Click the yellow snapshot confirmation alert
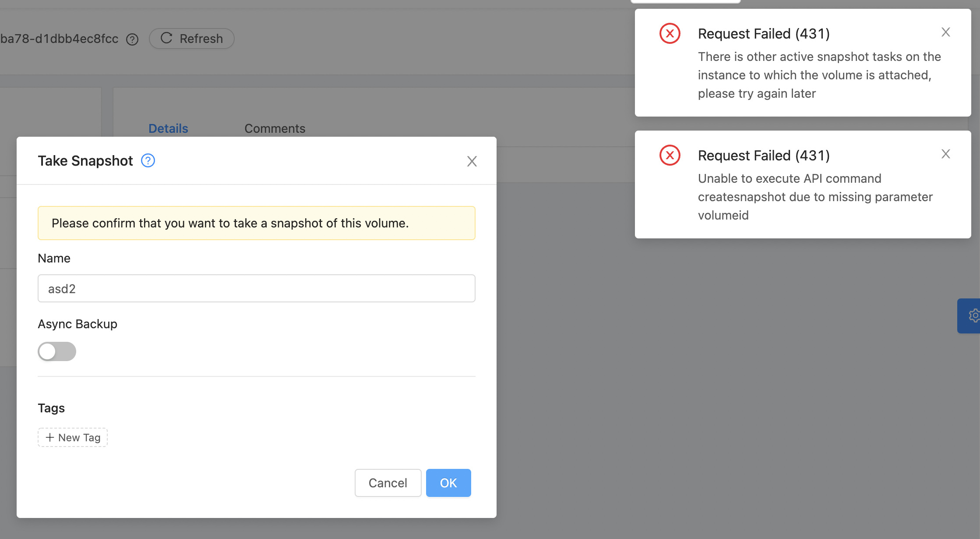980x539 pixels. tap(256, 223)
